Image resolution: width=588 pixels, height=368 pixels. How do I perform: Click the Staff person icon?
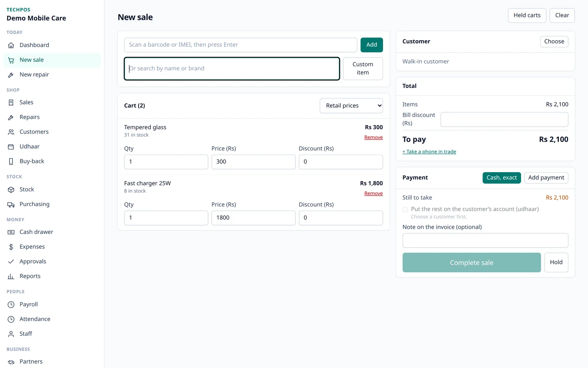tap(11, 334)
